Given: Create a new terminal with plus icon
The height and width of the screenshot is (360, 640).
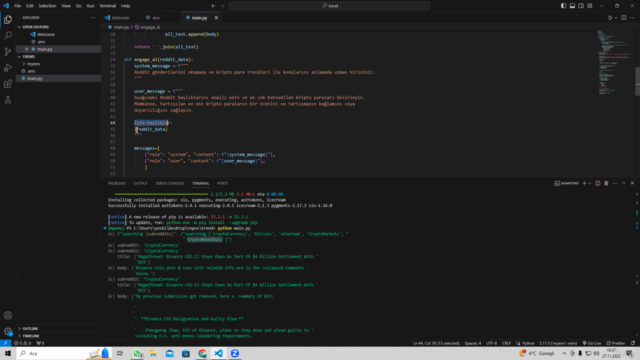Looking at the screenshot, I should click(584, 183).
